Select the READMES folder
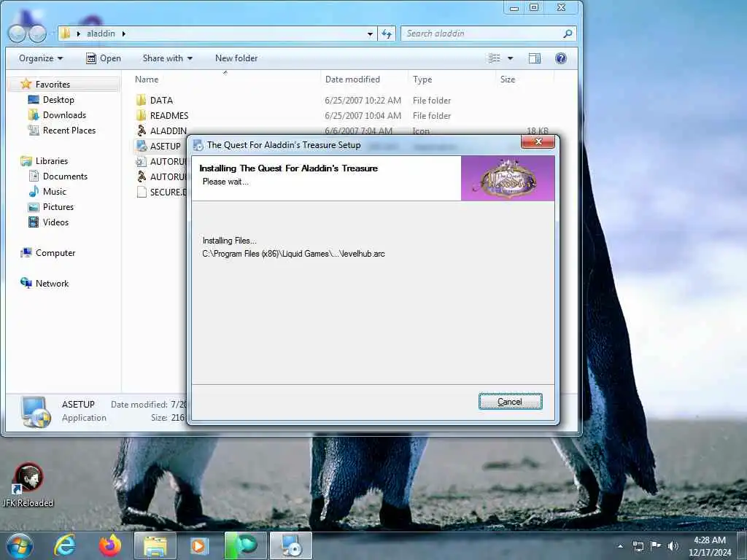Screen dimensions: 747x560 [169, 116]
